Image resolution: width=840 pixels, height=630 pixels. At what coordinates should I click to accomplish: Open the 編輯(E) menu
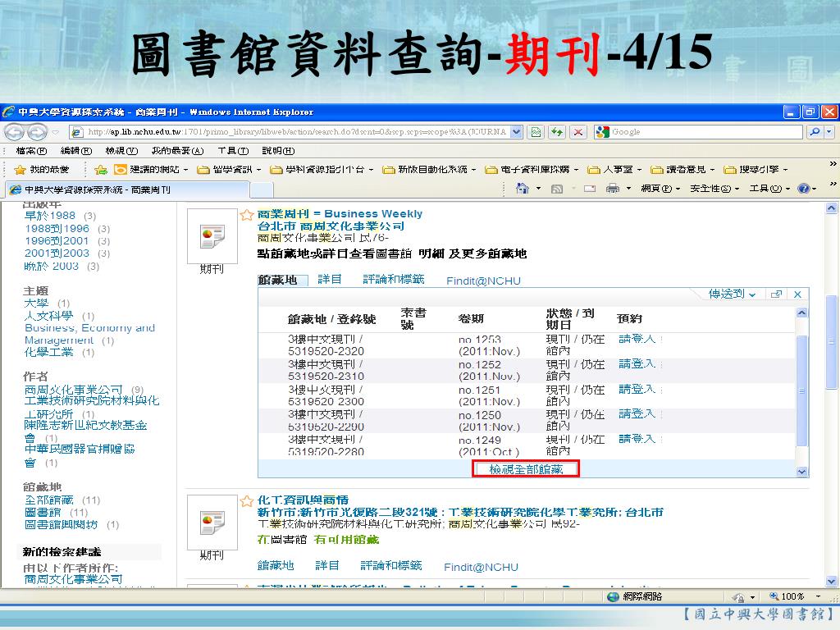coord(76,151)
